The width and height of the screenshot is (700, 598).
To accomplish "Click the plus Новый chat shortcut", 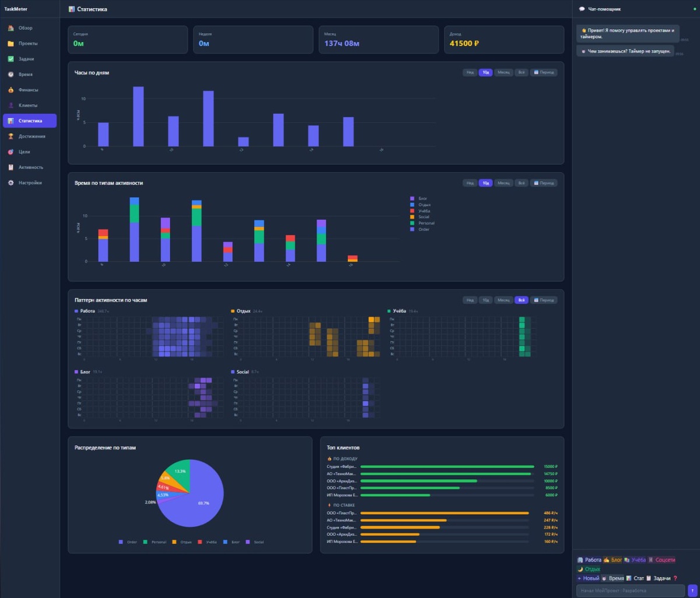I will [588, 578].
